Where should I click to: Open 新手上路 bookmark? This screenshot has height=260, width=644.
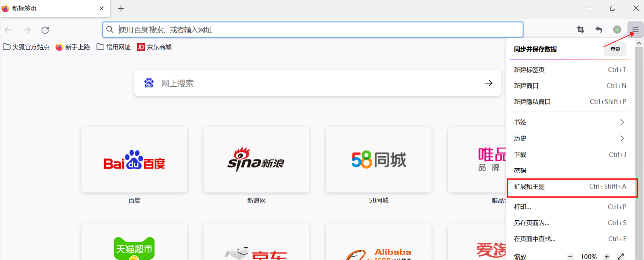73,47
